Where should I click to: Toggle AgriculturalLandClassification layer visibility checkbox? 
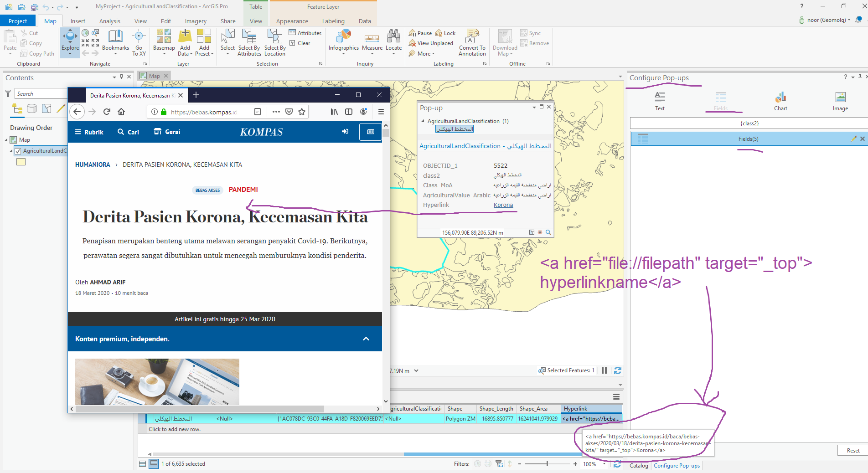(x=18, y=151)
